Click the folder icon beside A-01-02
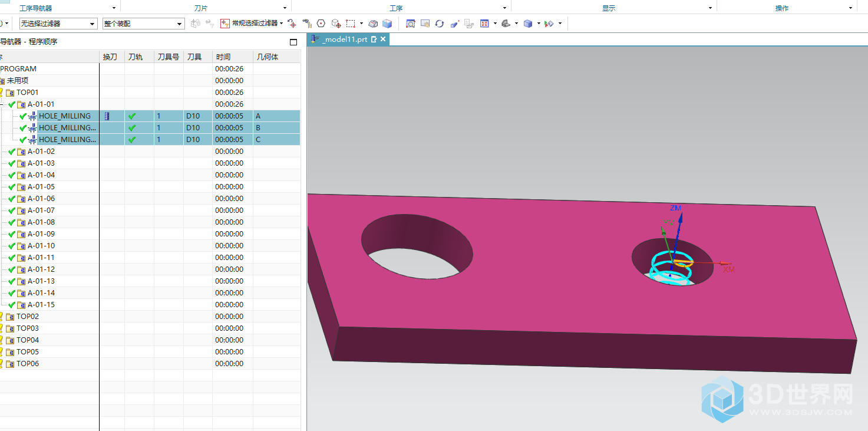 point(21,152)
